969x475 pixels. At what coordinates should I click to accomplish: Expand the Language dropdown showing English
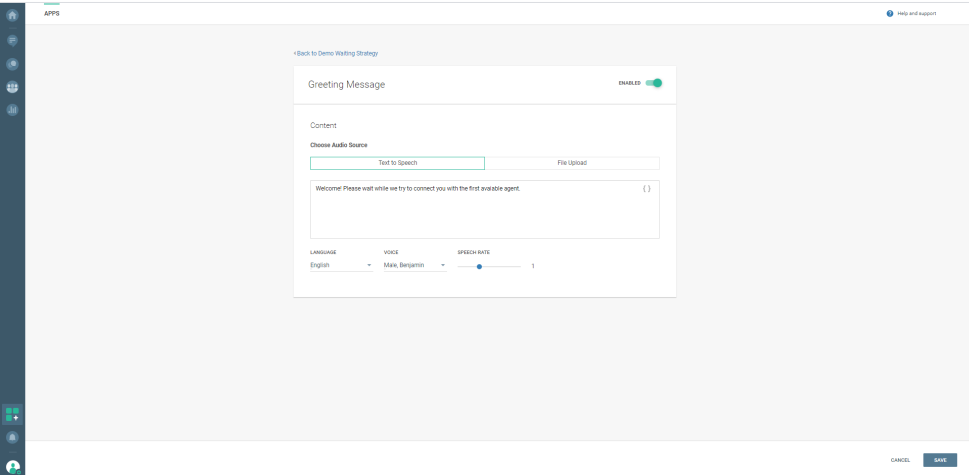tap(341, 265)
